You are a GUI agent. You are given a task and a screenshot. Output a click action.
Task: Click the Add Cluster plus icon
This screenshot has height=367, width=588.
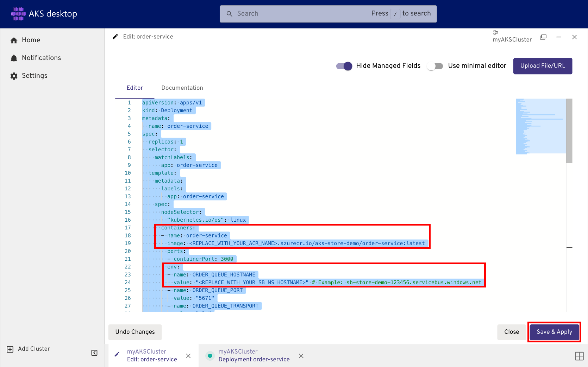(10, 349)
